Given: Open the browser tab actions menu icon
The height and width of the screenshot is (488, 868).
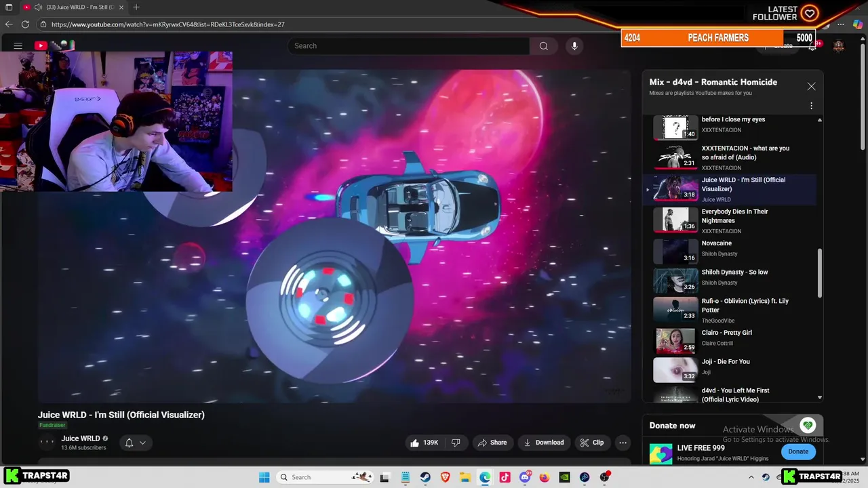Looking at the screenshot, I should (x=9, y=7).
